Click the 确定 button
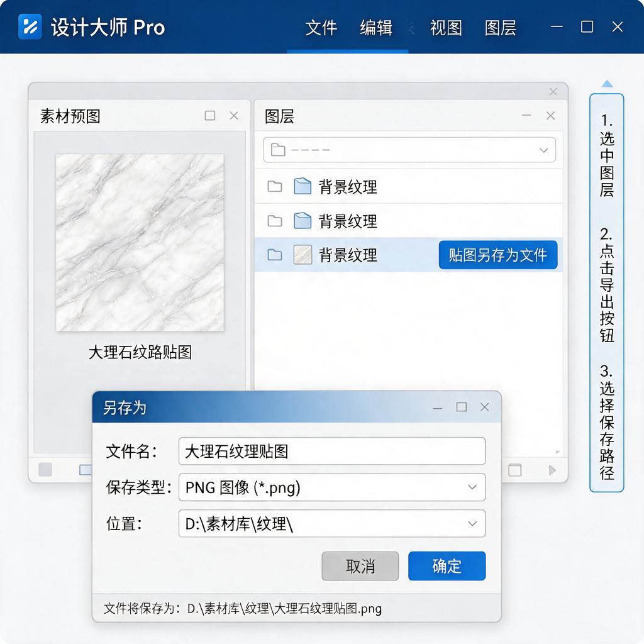 click(x=447, y=566)
